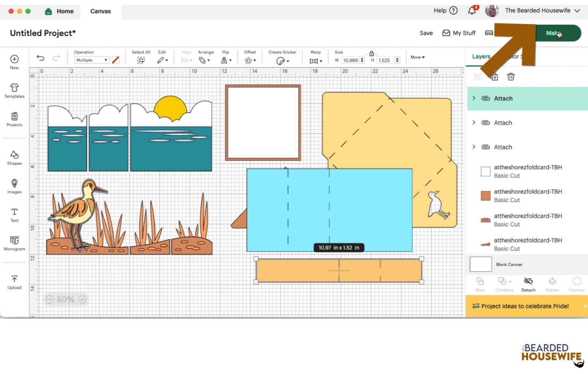Switch to the Canvas tab
588x374 pixels.
pos(100,11)
